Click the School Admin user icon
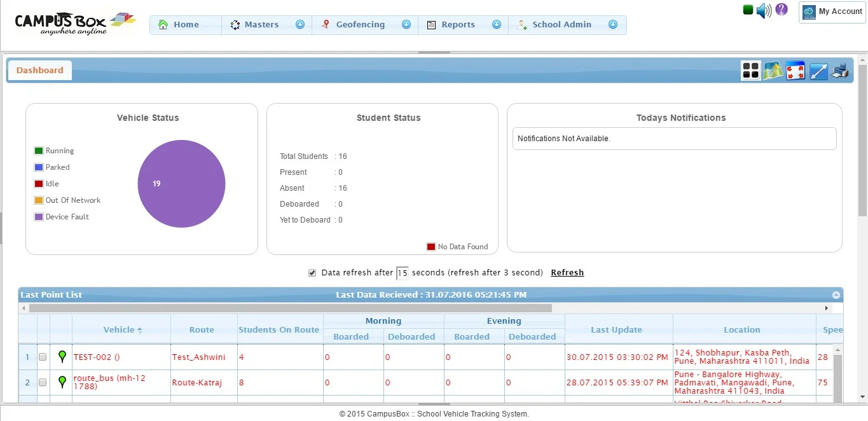This screenshot has width=868, height=421. point(522,25)
